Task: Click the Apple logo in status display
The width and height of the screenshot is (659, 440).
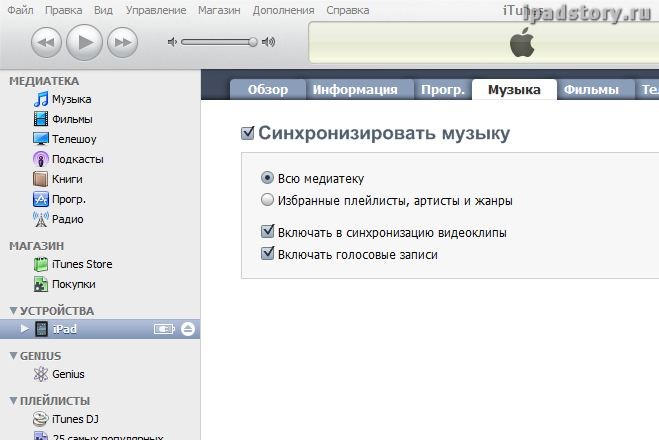Action: [522, 42]
